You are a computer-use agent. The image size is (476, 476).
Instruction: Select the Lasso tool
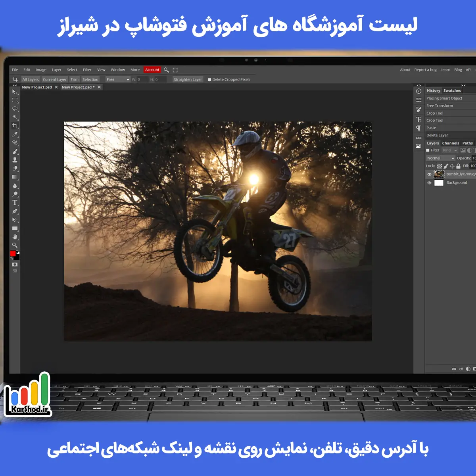tap(15, 109)
